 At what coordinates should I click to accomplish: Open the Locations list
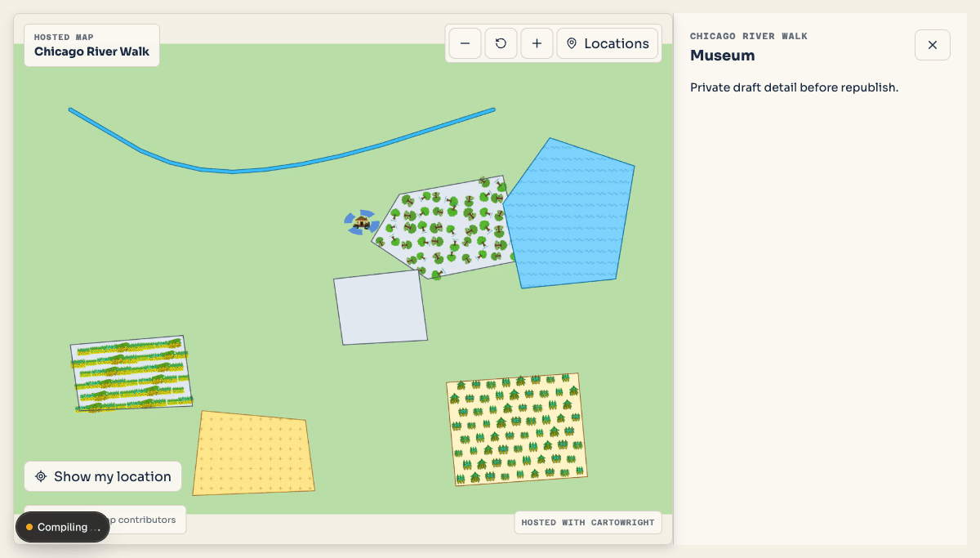608,43
